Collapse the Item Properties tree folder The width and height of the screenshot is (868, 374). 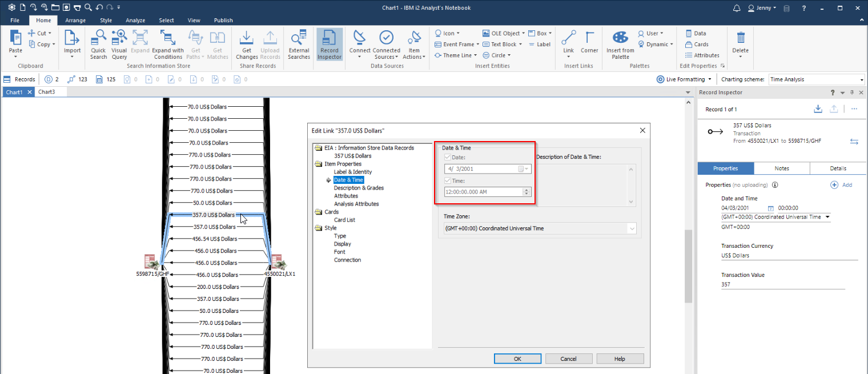click(x=318, y=164)
